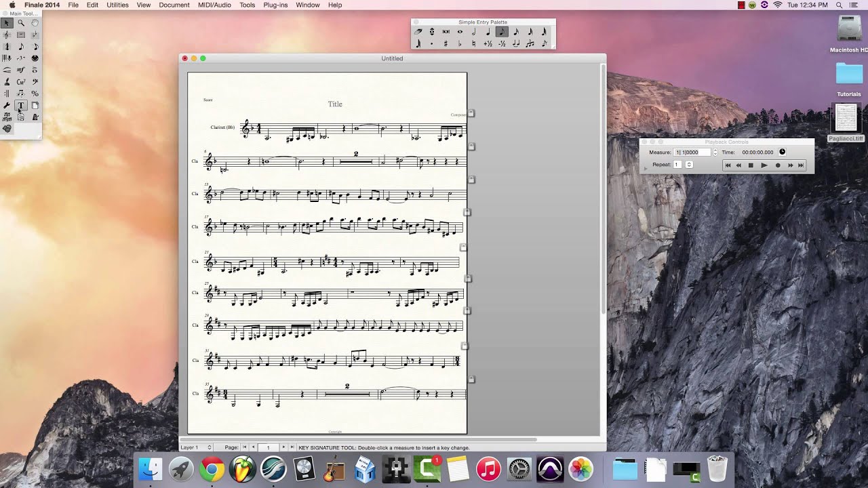
Task: Select the Simple Entry eighth note tool
Action: pyautogui.click(x=21, y=46)
